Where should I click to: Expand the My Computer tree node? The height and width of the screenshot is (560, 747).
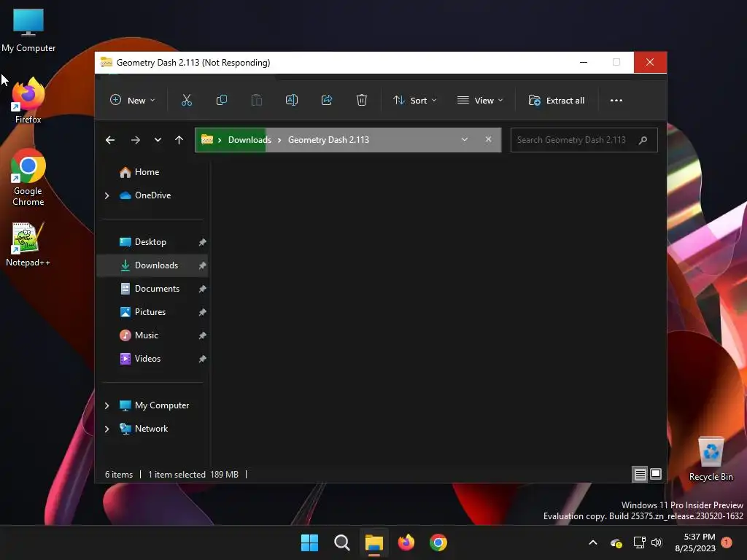107,405
